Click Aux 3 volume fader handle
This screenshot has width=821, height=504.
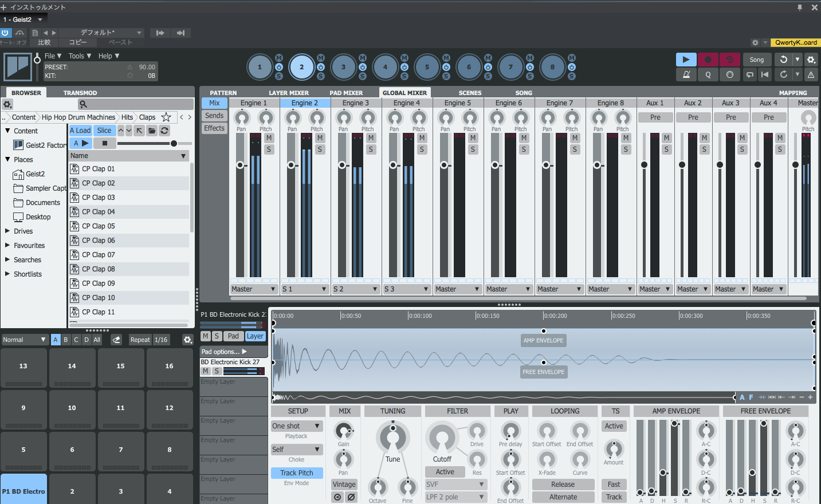(x=720, y=165)
